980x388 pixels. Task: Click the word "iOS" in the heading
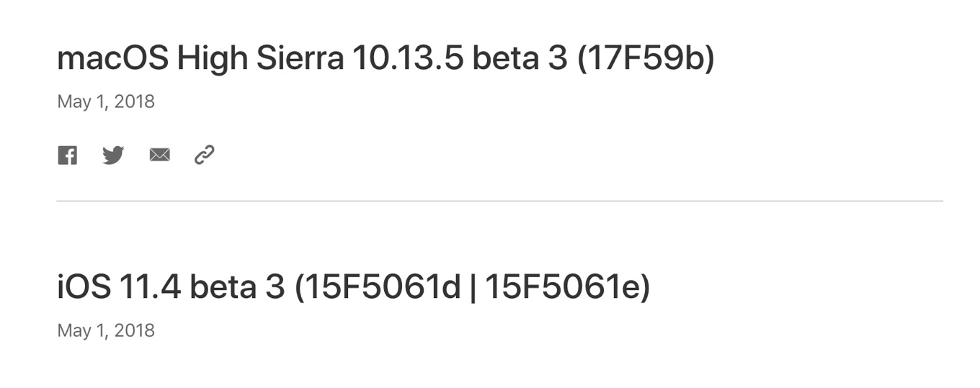tap(84, 287)
